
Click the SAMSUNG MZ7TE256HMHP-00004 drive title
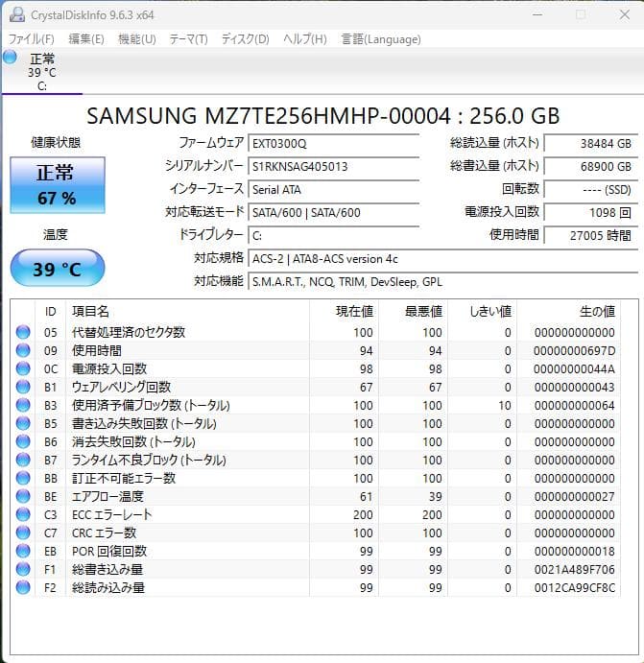pos(323,116)
